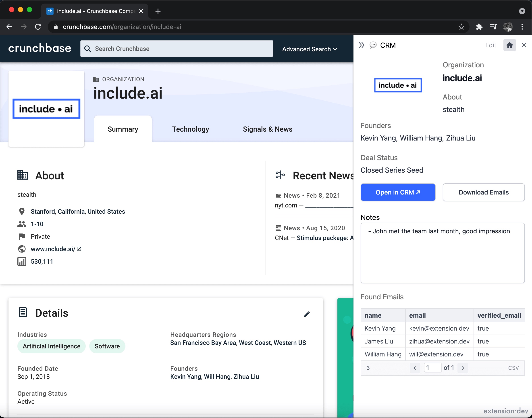Click the search magnifier icon
This screenshot has height=418, width=532.
pyautogui.click(x=88, y=49)
